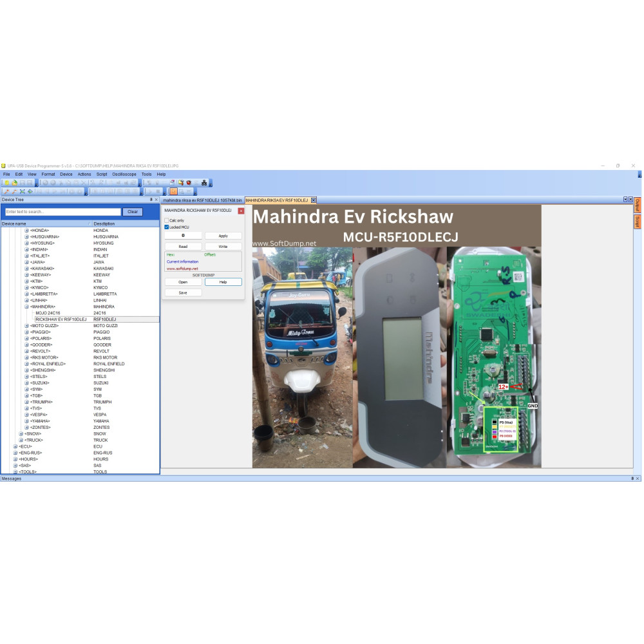Click the Open file folder icon
Screen dimensions: 644x644
(14, 183)
